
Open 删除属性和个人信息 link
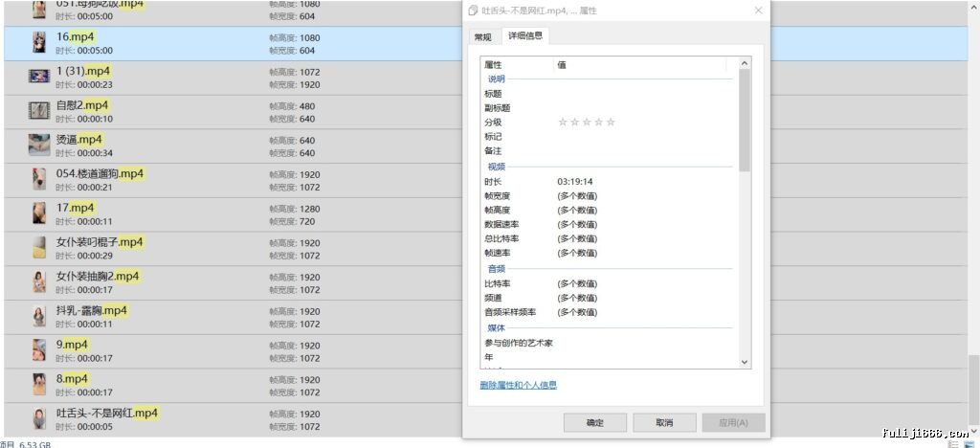(518, 385)
